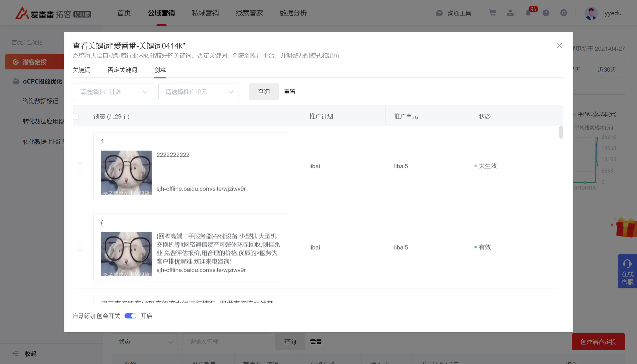The width and height of the screenshot is (637, 364).
Task: Close the 查看关键词 dialog
Action: (559, 45)
